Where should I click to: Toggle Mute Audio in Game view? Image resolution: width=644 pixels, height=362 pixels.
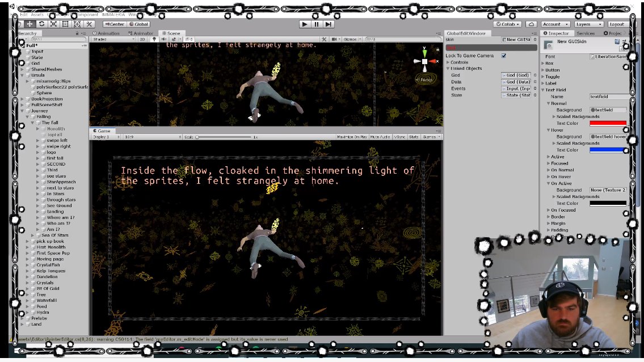click(x=380, y=137)
